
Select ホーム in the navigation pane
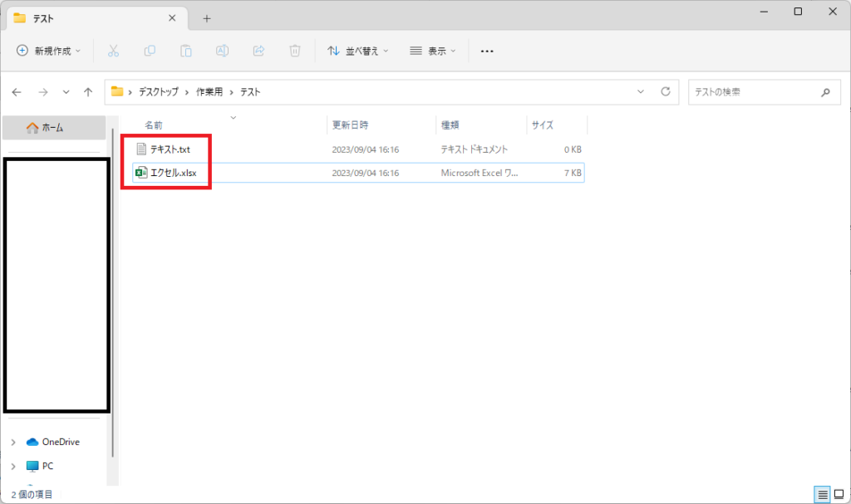click(x=54, y=128)
